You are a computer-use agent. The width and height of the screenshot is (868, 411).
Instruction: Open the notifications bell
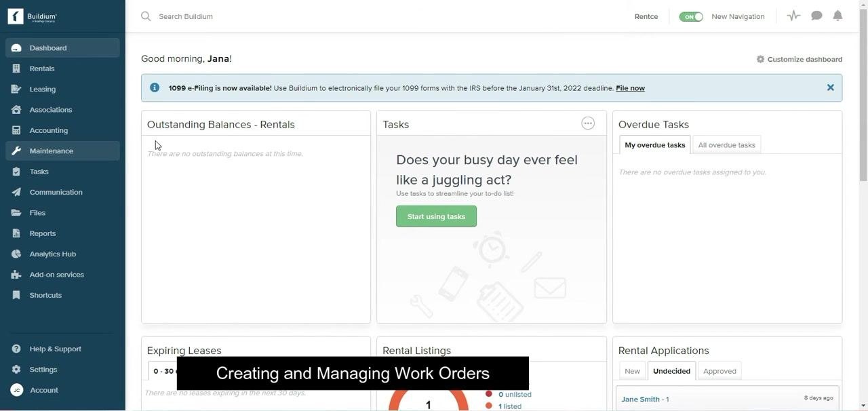[x=838, y=16]
